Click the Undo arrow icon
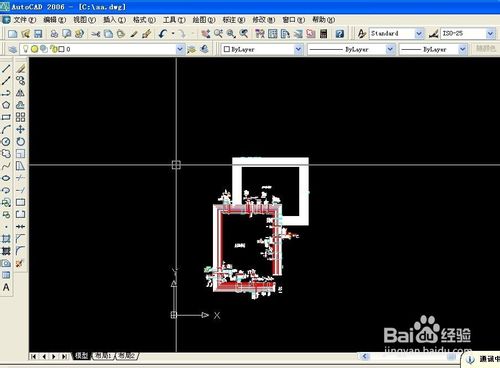Screen dimensions: 500x368 click(x=163, y=34)
